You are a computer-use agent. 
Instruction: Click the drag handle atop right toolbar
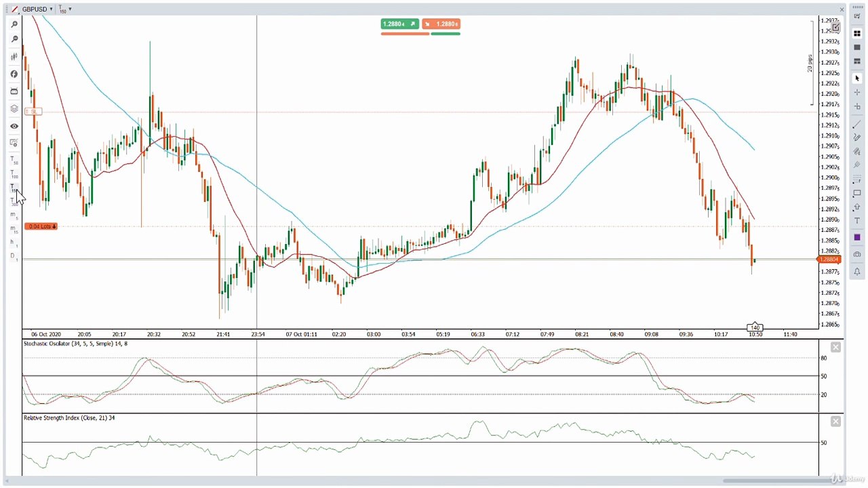point(857,7)
